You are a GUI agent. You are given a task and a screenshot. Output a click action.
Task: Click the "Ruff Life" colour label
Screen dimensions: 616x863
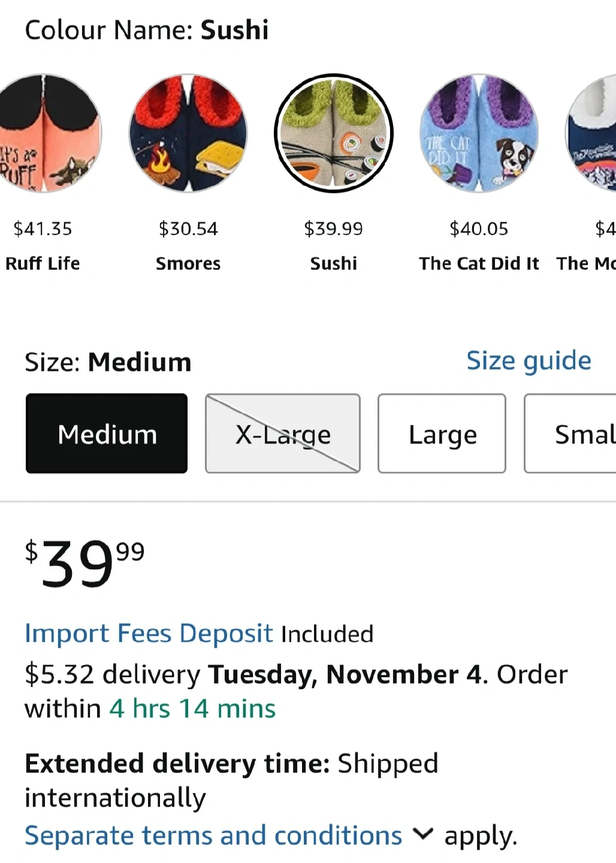(x=43, y=263)
